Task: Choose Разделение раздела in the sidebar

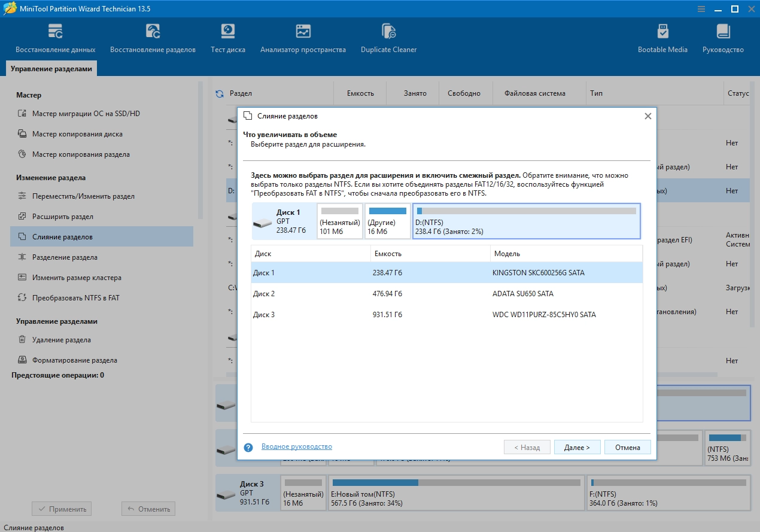Action: [65, 257]
